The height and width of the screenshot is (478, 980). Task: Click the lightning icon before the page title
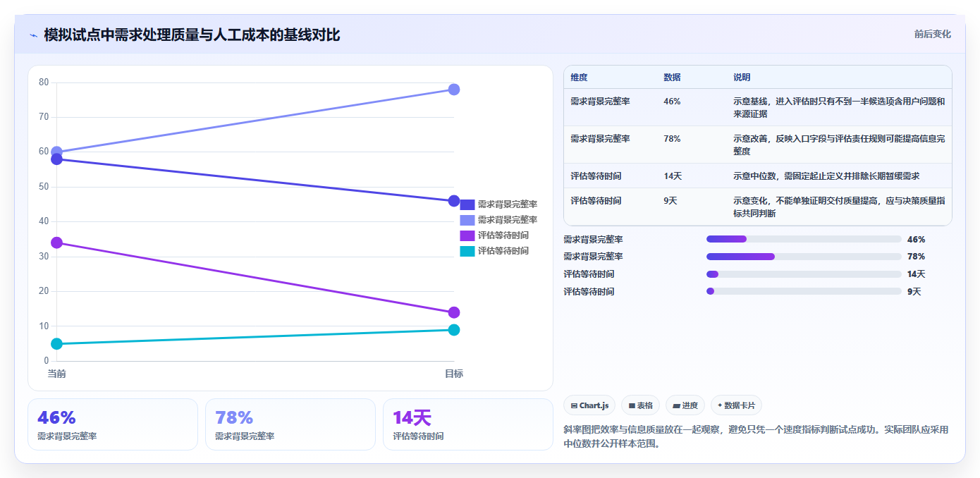coord(33,35)
